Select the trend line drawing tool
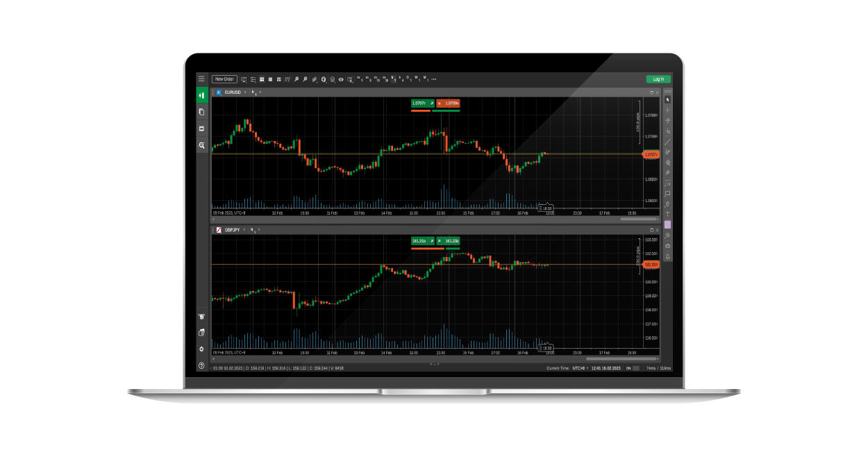This screenshot has height=455, width=868. click(x=668, y=142)
